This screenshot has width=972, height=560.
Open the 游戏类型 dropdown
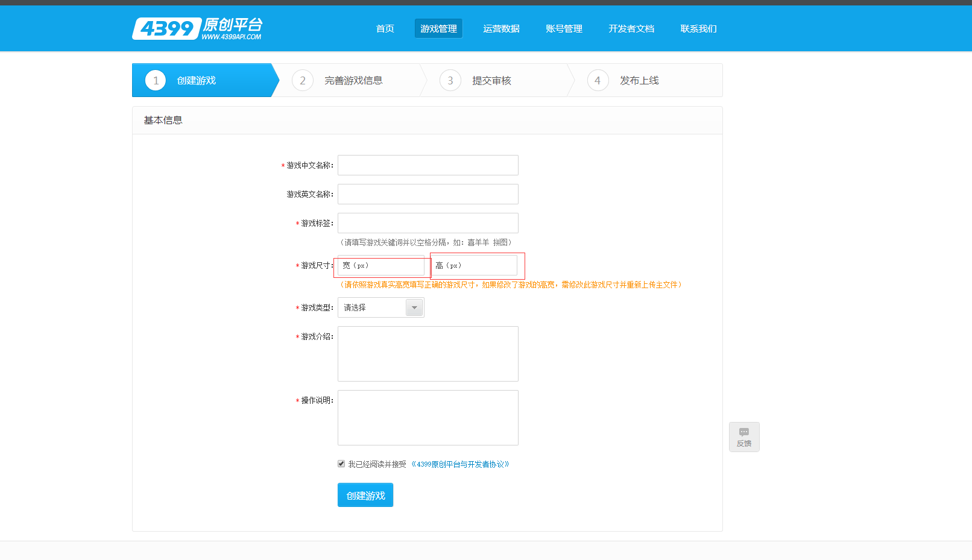pos(380,307)
